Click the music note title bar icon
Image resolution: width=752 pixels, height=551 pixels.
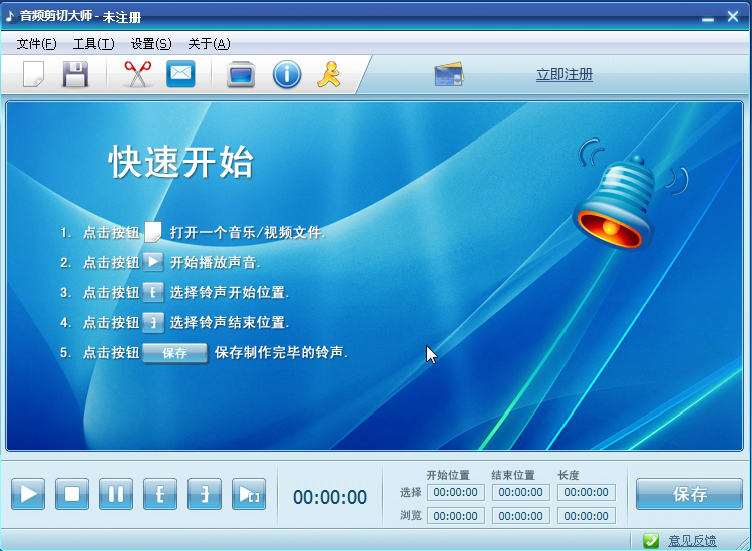(x=10, y=16)
